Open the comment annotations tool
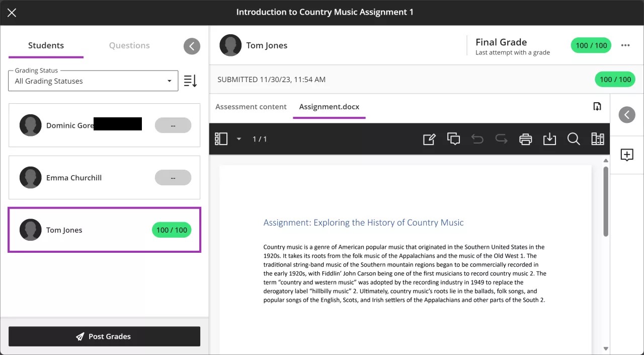644x355 pixels. (453, 139)
